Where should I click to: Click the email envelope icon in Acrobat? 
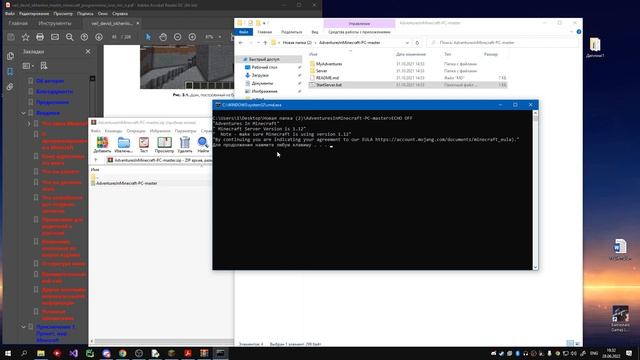click(x=55, y=37)
